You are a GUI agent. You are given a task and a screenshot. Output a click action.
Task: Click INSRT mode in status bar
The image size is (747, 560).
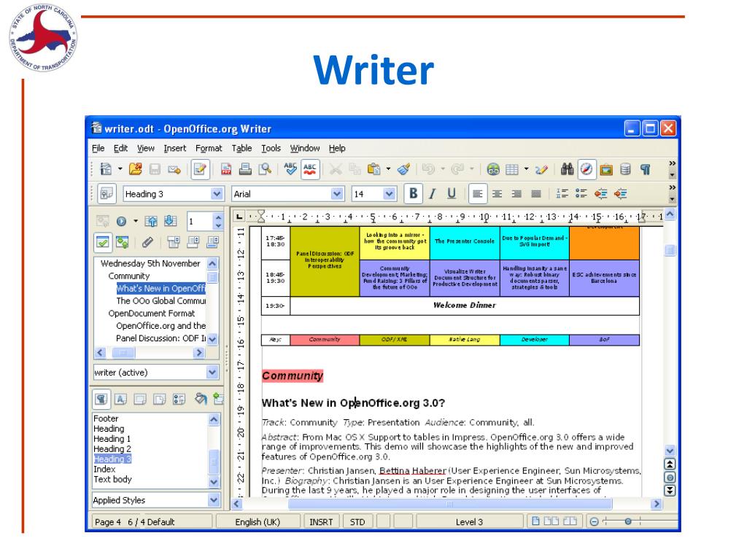tap(322, 522)
